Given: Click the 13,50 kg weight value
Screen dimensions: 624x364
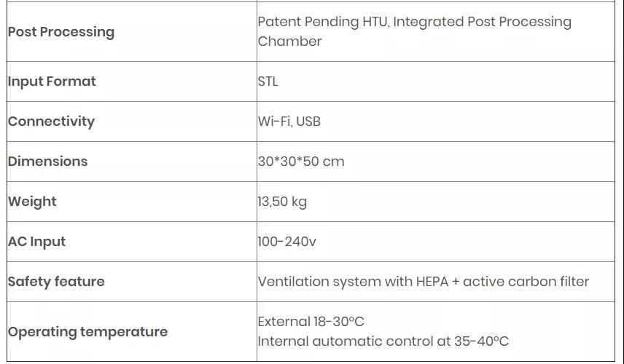Looking at the screenshot, I should [x=282, y=202].
